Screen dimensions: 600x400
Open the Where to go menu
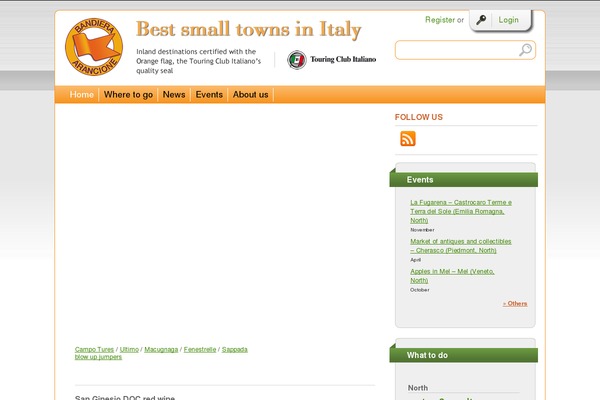pos(128,95)
